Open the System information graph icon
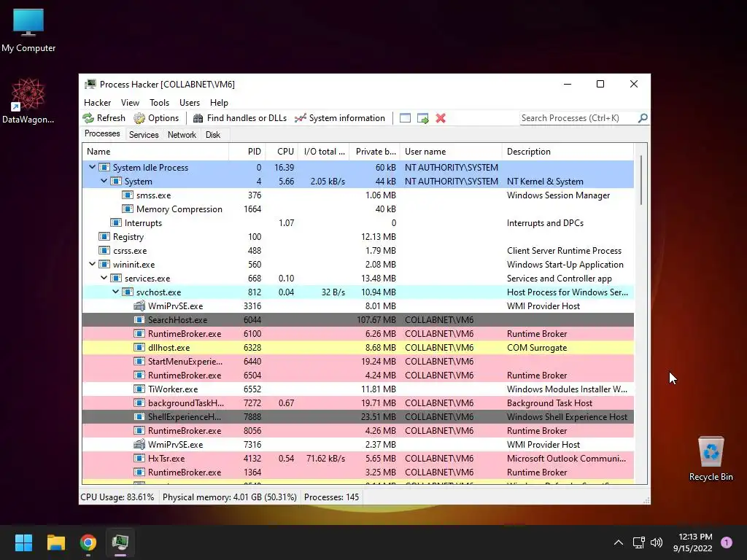 [300, 118]
